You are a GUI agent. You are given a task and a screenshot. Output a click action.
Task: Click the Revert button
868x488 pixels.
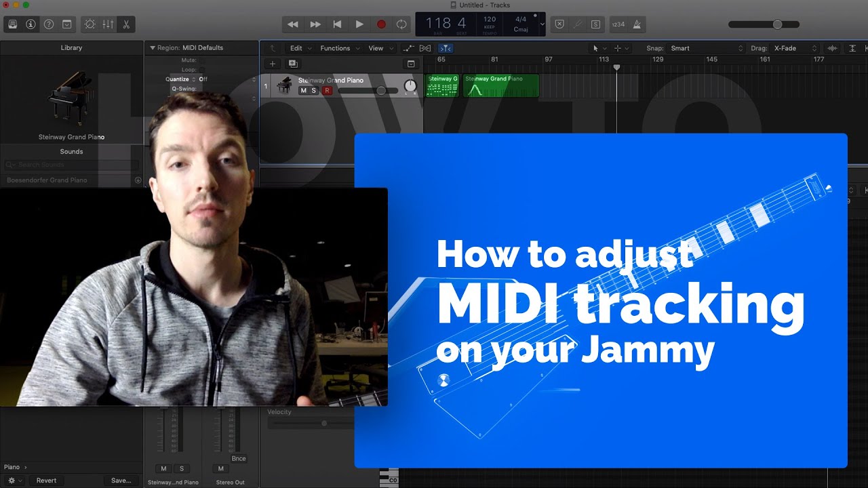(x=46, y=481)
